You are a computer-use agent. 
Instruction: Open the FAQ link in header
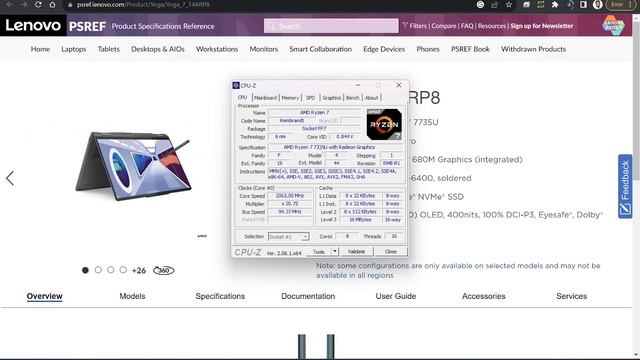[x=467, y=26]
